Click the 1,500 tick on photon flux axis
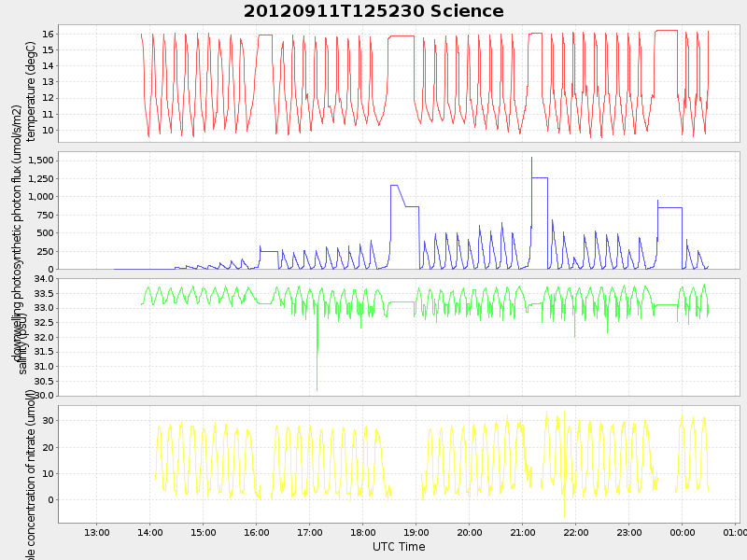The height and width of the screenshot is (560, 747). pyautogui.click(x=40, y=161)
